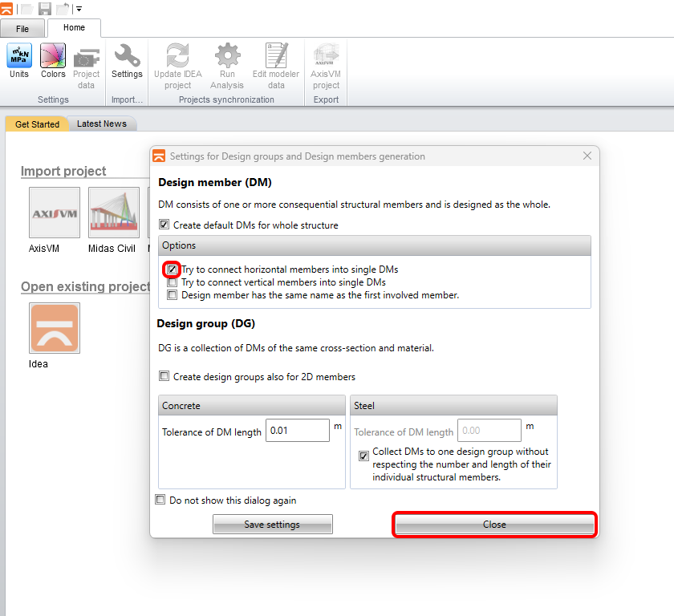Toggle Create default DMs for whole structure
The width and height of the screenshot is (674, 616).
164,225
